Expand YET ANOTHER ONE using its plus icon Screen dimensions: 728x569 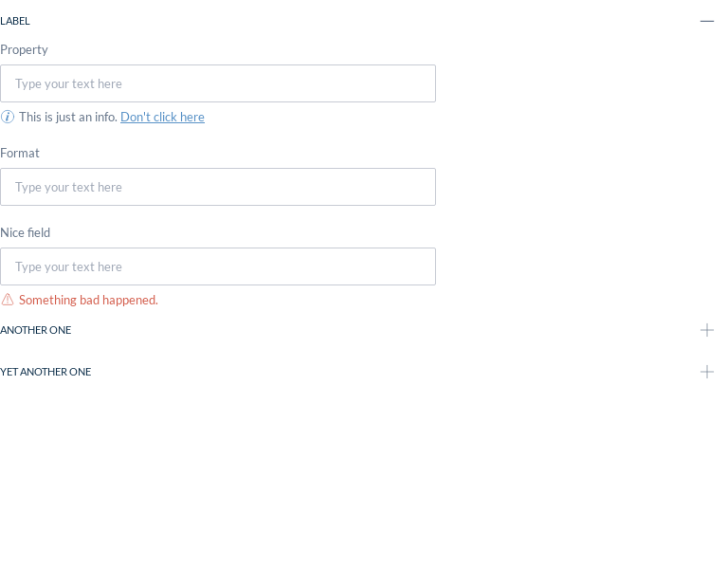tap(707, 372)
